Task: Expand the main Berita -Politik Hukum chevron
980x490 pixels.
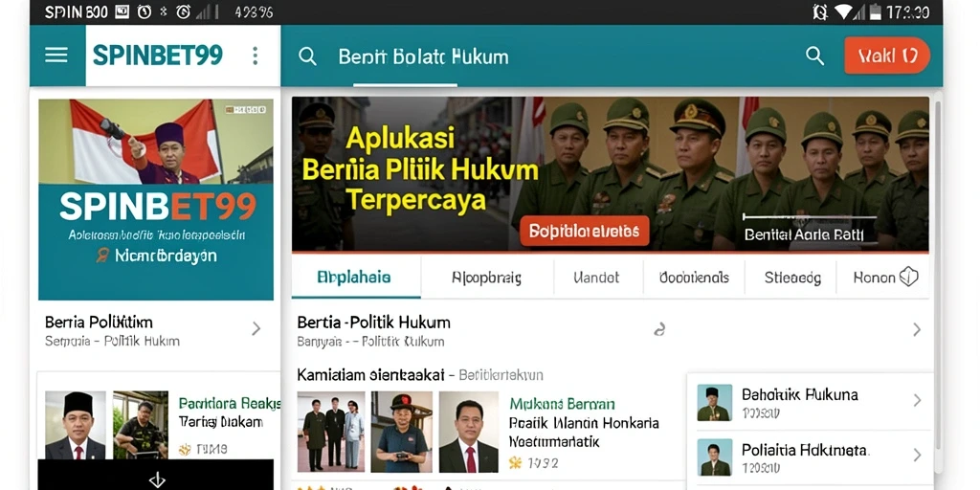Action: tap(917, 329)
